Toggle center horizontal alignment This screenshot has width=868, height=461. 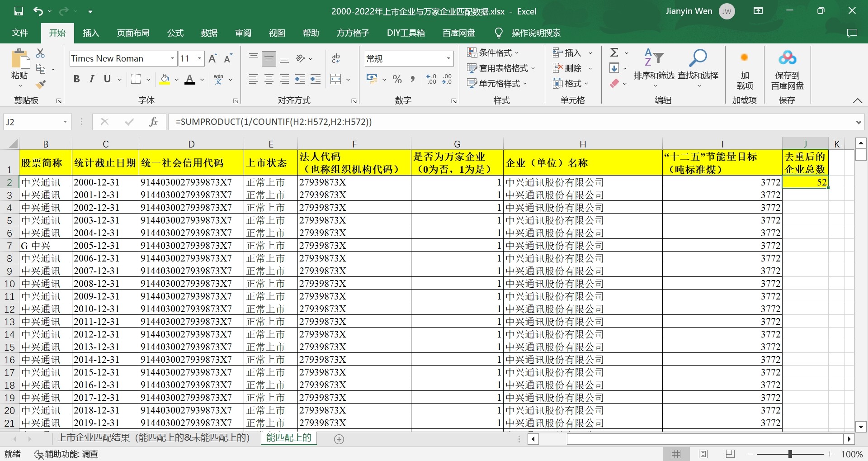pyautogui.click(x=269, y=80)
